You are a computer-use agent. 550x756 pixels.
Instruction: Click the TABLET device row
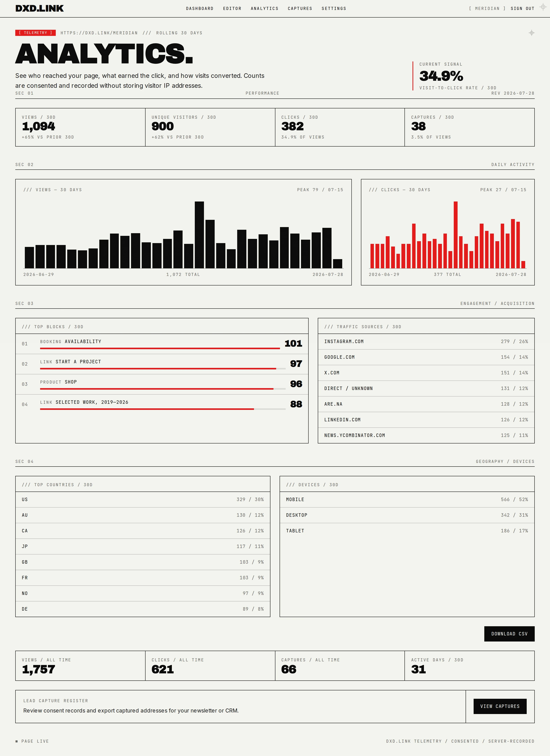(407, 531)
